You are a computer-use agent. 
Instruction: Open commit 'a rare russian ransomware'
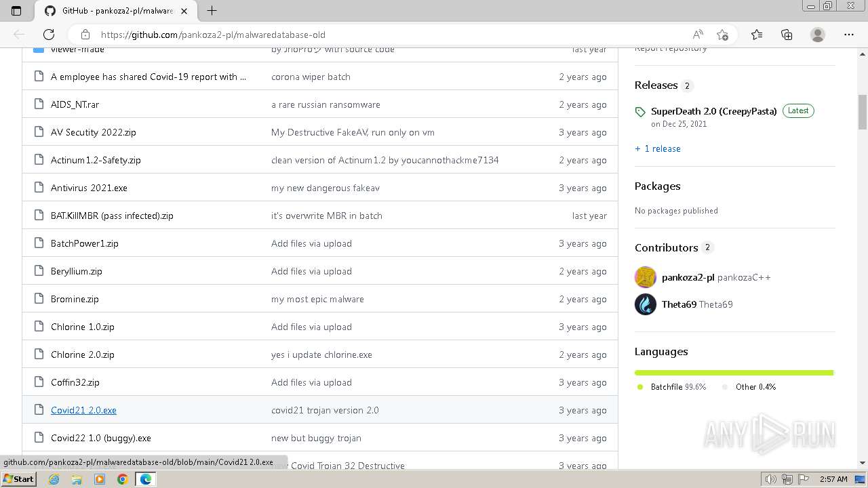point(325,104)
